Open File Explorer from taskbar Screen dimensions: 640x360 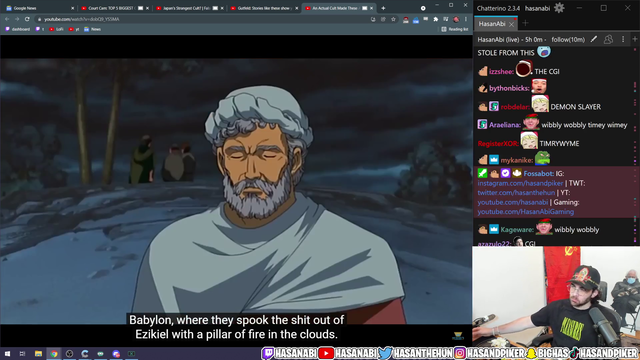point(38,353)
